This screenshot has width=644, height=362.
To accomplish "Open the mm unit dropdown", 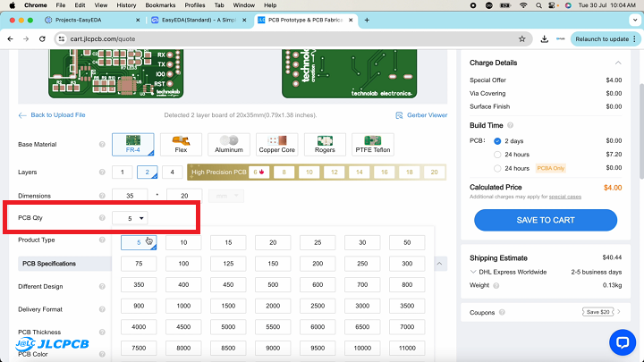I will click(226, 196).
